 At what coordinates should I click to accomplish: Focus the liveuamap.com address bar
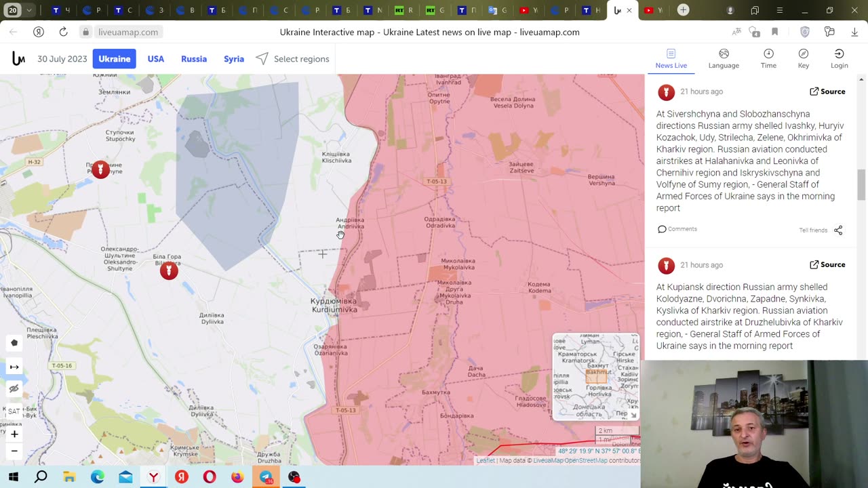[x=128, y=32]
